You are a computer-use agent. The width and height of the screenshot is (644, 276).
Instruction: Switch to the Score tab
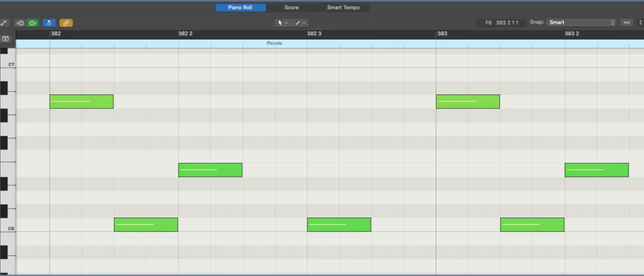292,8
